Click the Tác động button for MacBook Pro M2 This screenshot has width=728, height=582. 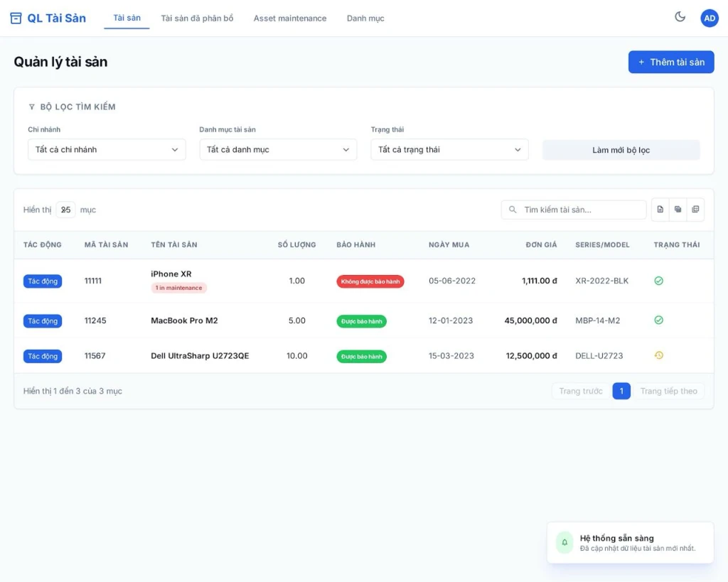43,321
